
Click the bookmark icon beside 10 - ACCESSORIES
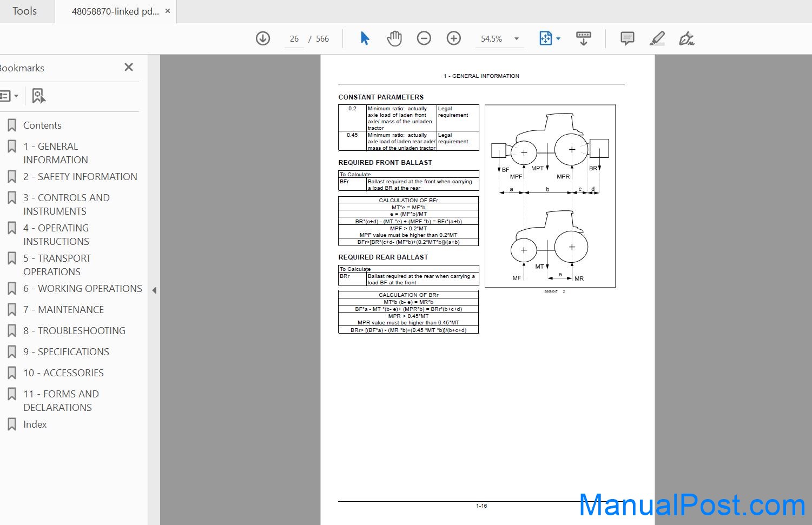(12, 373)
